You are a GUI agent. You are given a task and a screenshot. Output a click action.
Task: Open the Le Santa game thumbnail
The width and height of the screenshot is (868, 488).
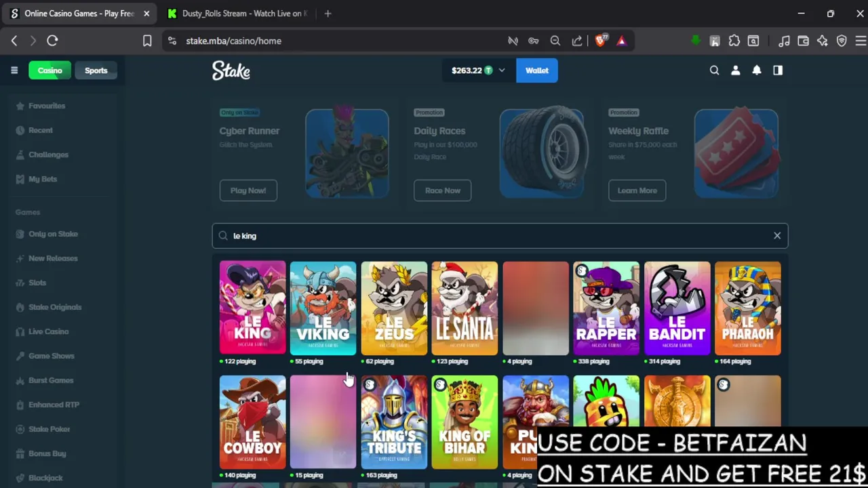465,308
